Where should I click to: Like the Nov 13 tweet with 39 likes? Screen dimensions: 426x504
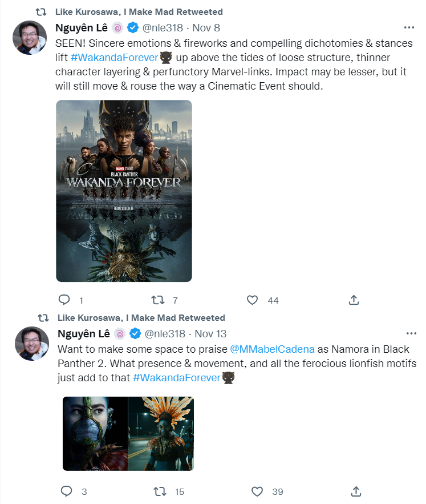(x=257, y=491)
